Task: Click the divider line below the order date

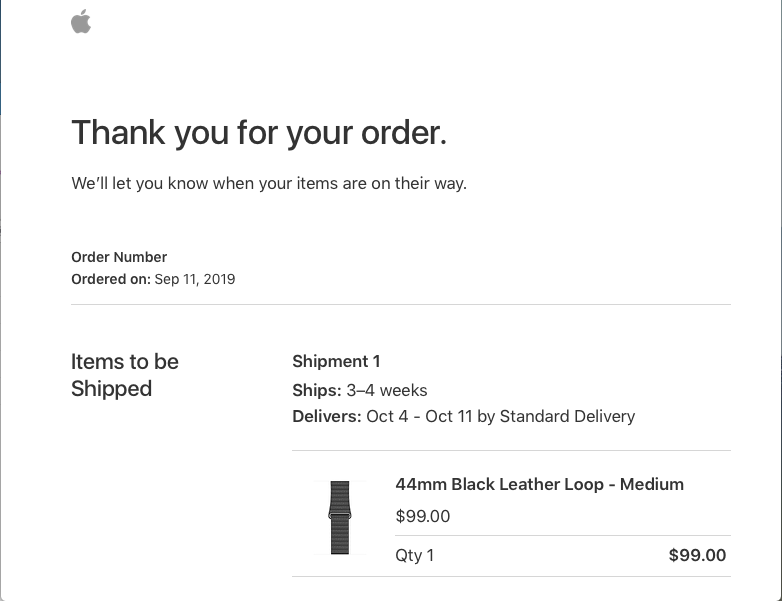Action: click(401, 304)
